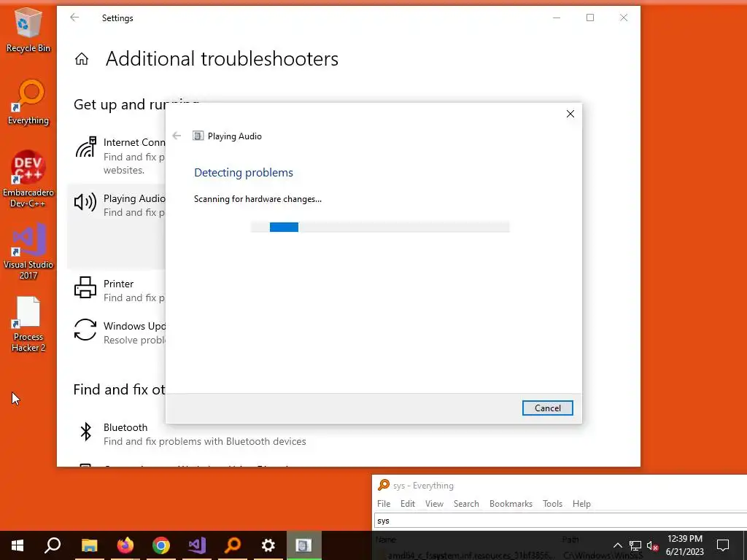Open the Windows Start menu

18,545
